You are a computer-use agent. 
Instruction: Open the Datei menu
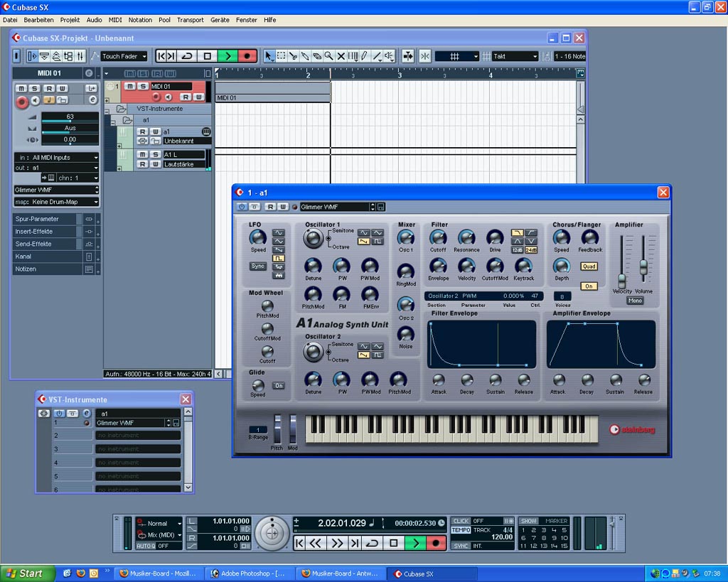[x=10, y=20]
